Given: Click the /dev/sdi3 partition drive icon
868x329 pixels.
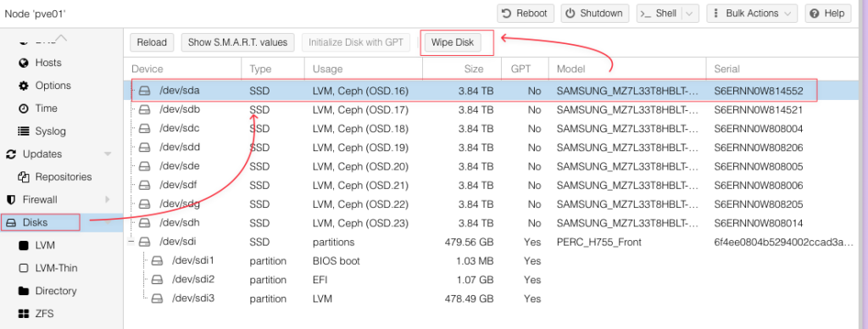Looking at the screenshot, I should (157, 298).
